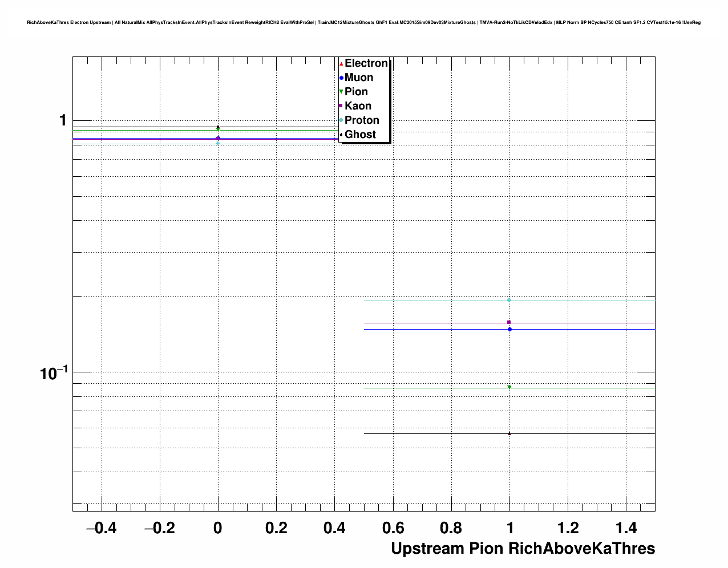Screen dimensions: 728x568
Task: Click the y-axis label 10⁻¹
Action: coord(54,374)
